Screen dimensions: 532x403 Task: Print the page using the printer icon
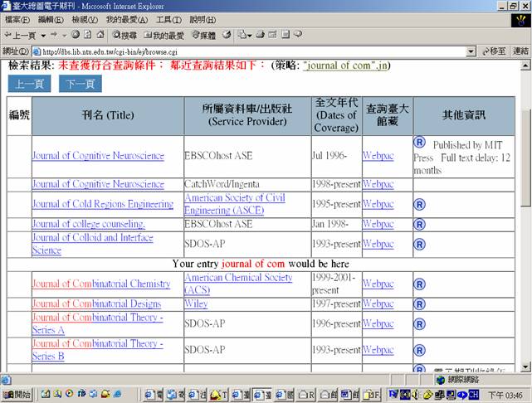(x=261, y=34)
